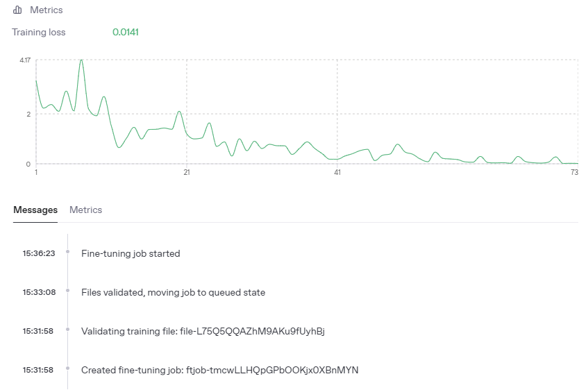Click the 15:36:23 timestamp

(38, 253)
